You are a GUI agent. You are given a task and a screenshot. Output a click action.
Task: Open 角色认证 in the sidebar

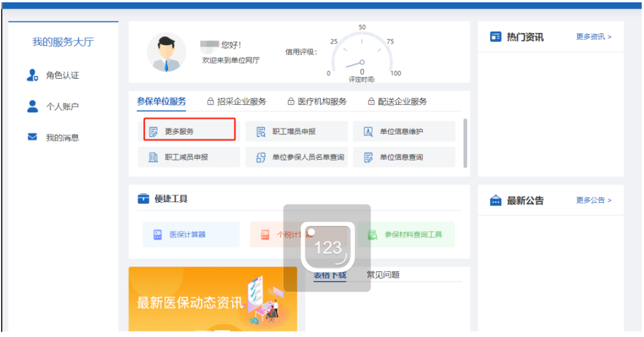point(62,75)
